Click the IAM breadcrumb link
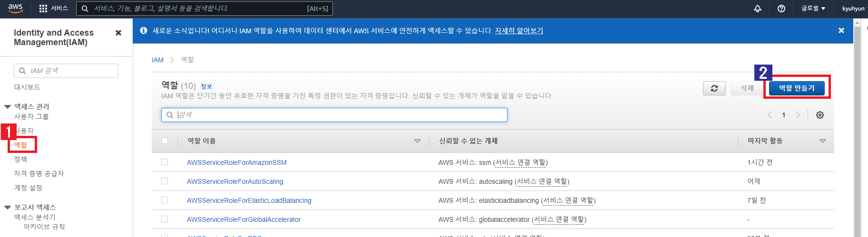This screenshot has width=868, height=237. click(x=157, y=60)
